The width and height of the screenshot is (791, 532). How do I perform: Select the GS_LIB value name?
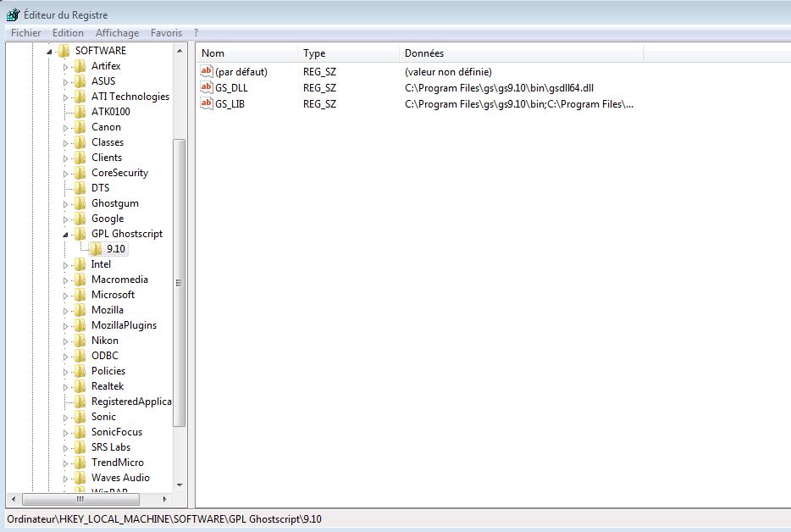click(230, 104)
